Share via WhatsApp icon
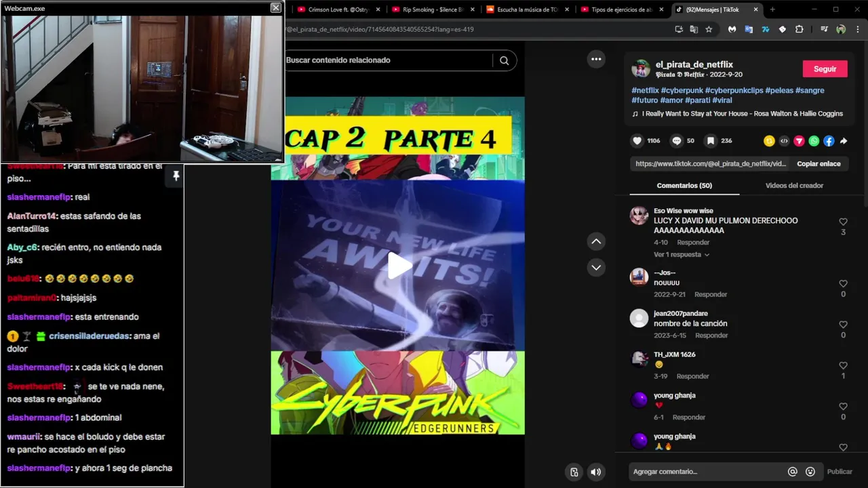This screenshot has width=868, height=488. [x=814, y=141]
